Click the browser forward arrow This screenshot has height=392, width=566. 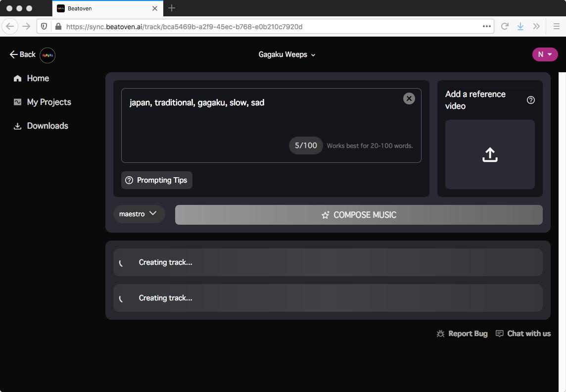26,26
